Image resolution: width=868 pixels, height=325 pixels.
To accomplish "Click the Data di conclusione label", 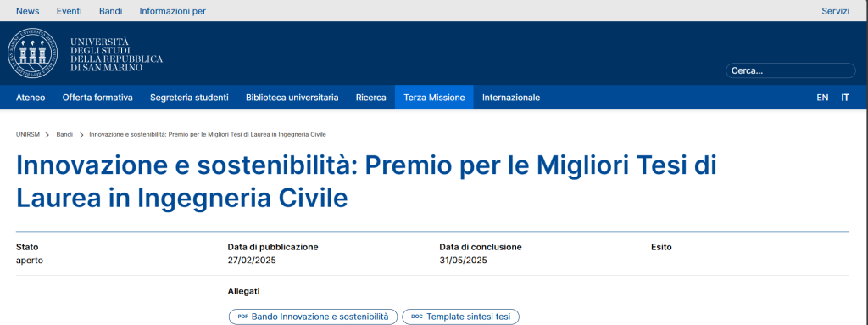I will point(481,247).
